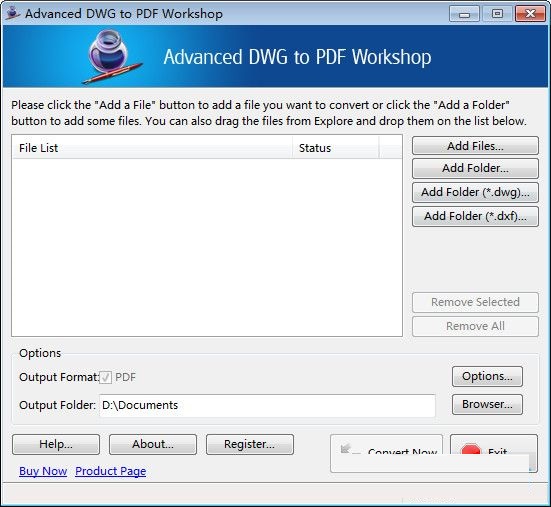
Task: Click the red stop icon on Exit
Action: (471, 449)
